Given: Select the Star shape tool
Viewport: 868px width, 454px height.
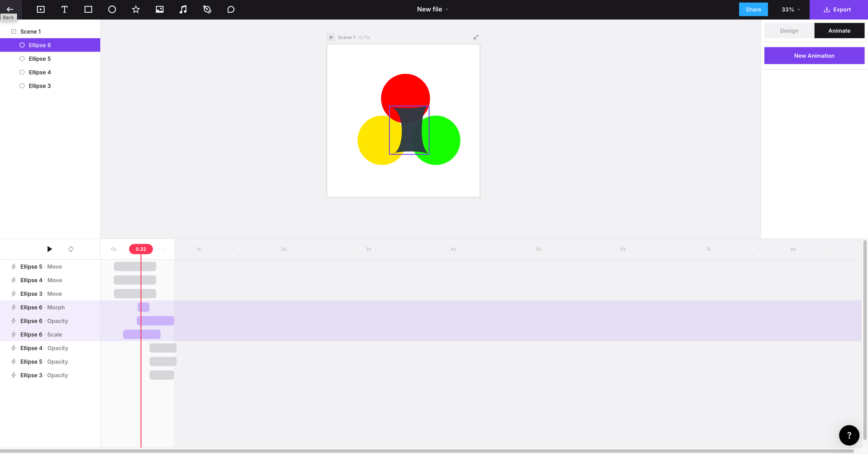Looking at the screenshot, I should click(x=136, y=10).
